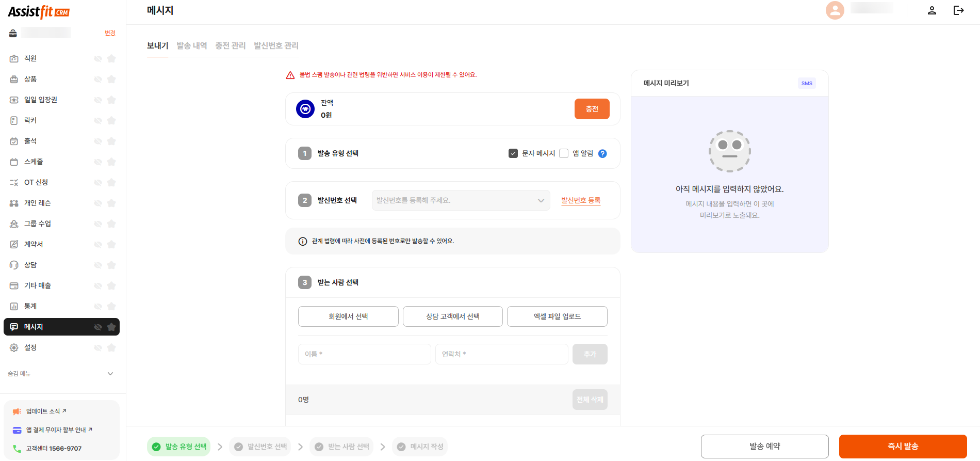This screenshot has width=980, height=461.
Task: Focus the 이름 input field
Action: coord(364,354)
